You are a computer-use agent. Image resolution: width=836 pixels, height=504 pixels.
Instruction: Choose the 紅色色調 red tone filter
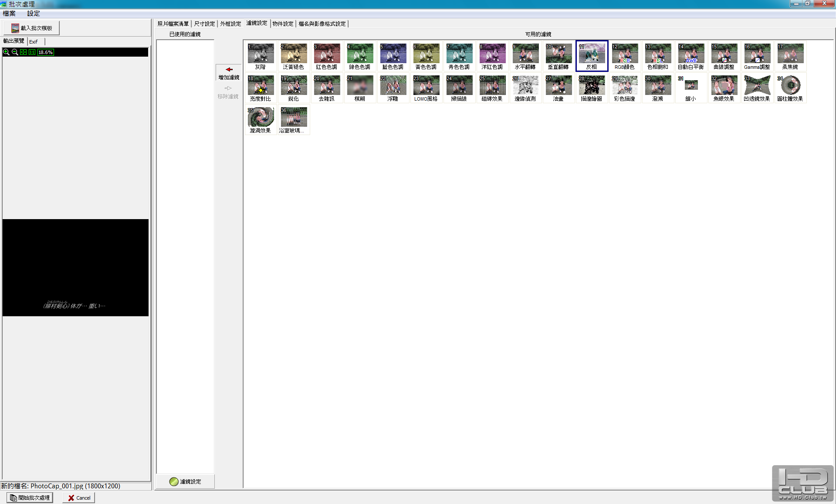pos(327,57)
